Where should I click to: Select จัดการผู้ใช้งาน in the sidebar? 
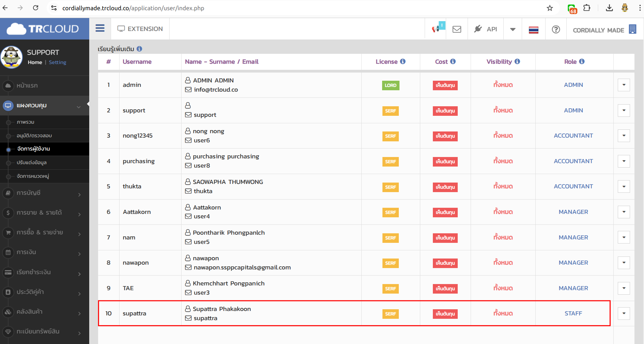click(45, 149)
